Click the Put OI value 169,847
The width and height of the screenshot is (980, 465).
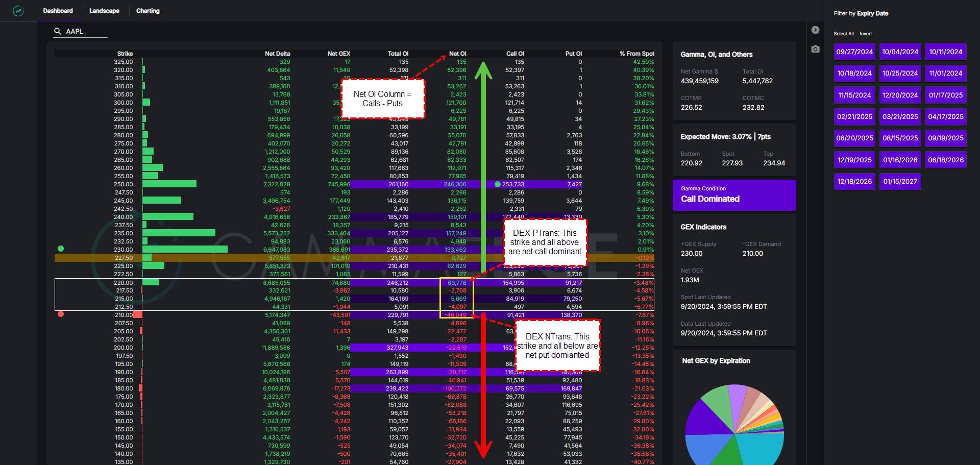coord(571,388)
